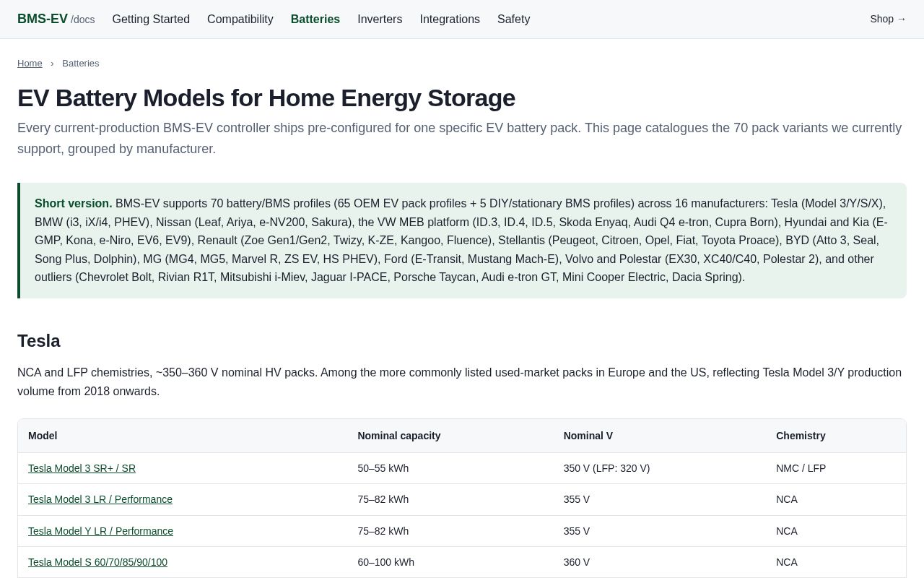Open the Safety nav item
Screen dimensions: 924x578
(x=514, y=20)
